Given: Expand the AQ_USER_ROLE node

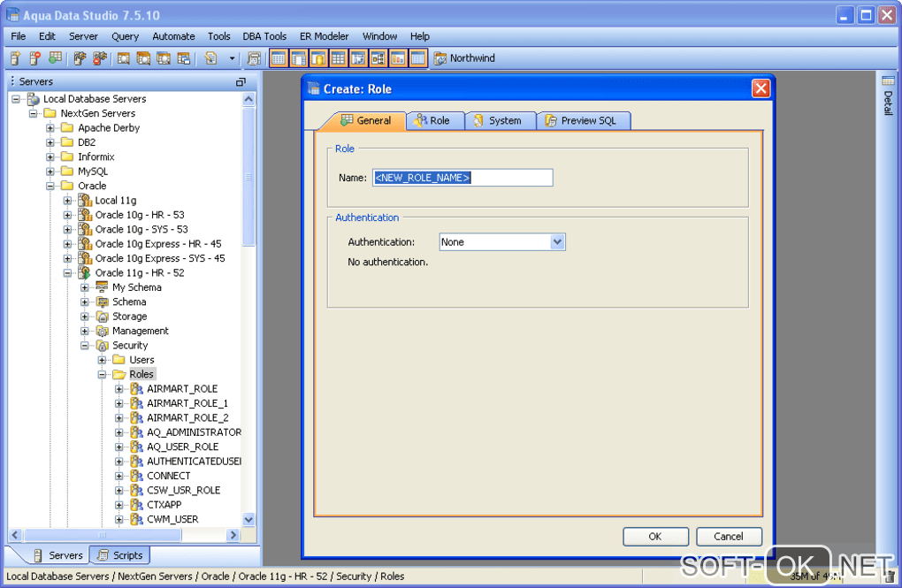Looking at the screenshot, I should click(119, 447).
